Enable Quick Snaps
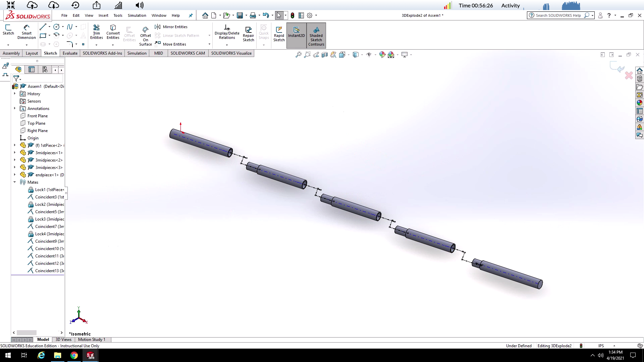 pyautogui.click(x=264, y=32)
